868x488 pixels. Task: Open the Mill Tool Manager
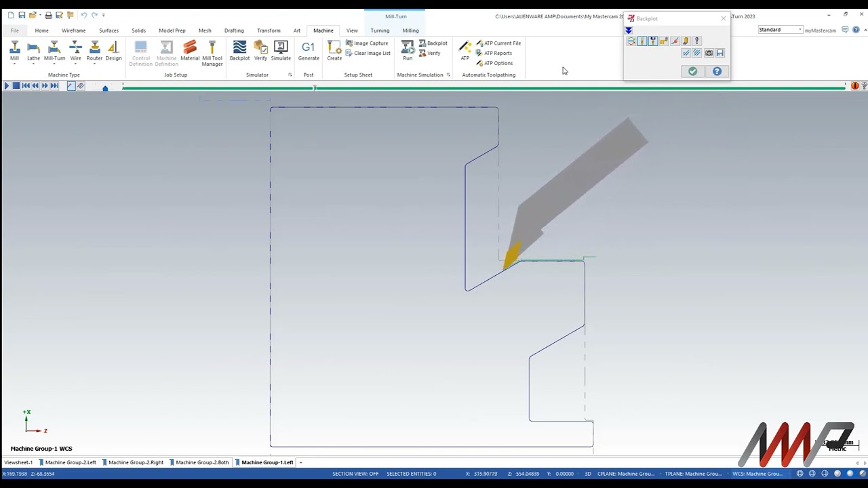pos(212,53)
